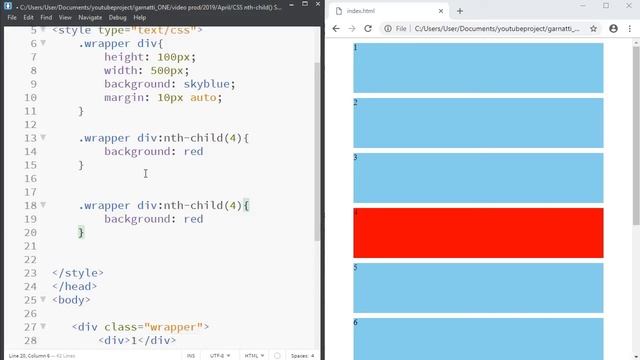Click the closing </head> tag on line 24
This screenshot has width=640, height=360.
point(74,286)
